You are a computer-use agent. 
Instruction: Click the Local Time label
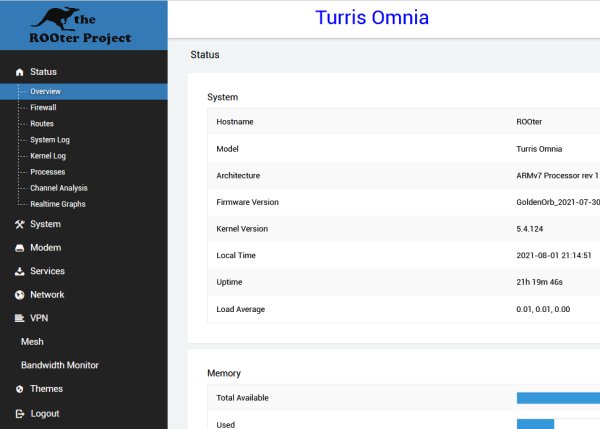pos(236,255)
